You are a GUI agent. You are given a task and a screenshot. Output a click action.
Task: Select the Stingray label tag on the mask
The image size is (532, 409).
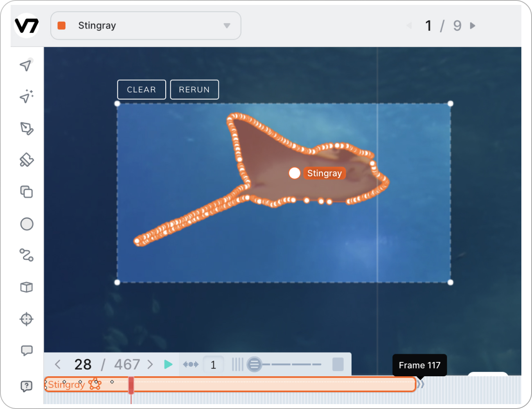324,173
